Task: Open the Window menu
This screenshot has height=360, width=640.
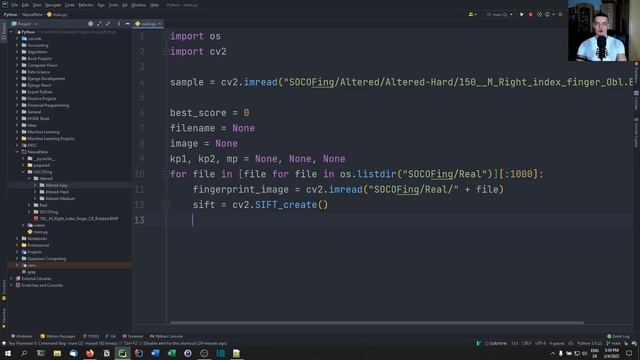Action: pos(138,5)
